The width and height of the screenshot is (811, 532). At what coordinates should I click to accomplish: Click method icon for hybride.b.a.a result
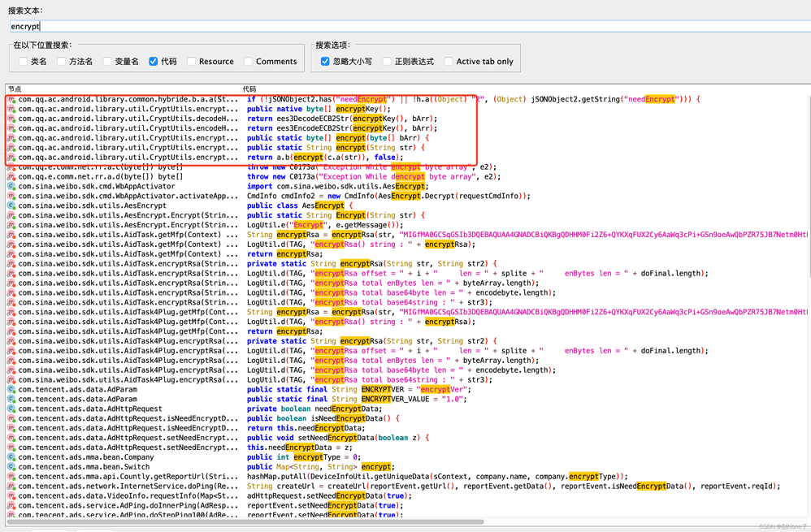11,99
